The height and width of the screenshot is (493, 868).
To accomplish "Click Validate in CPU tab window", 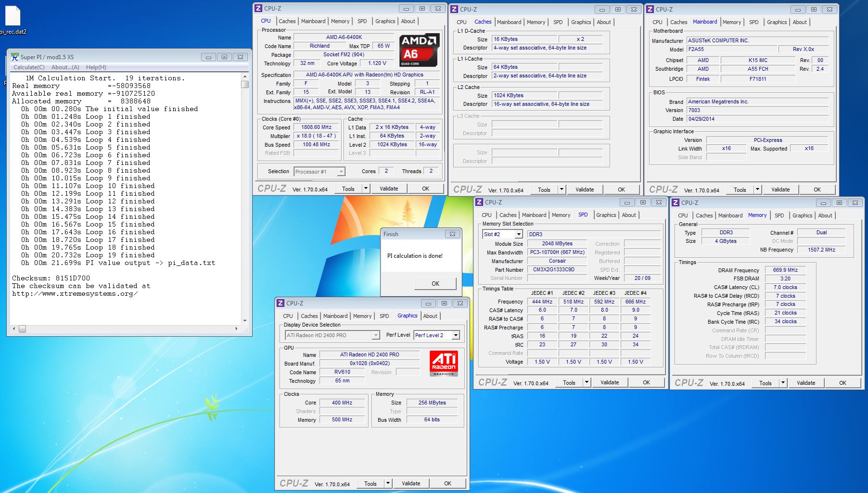I will tap(389, 189).
